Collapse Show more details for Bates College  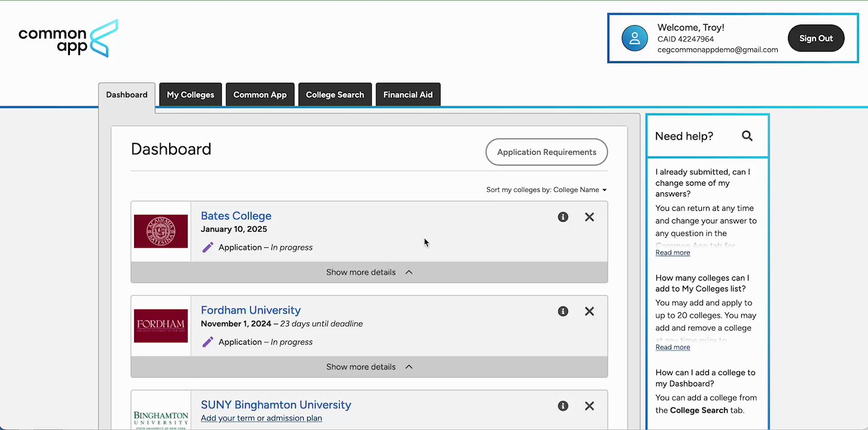point(369,272)
